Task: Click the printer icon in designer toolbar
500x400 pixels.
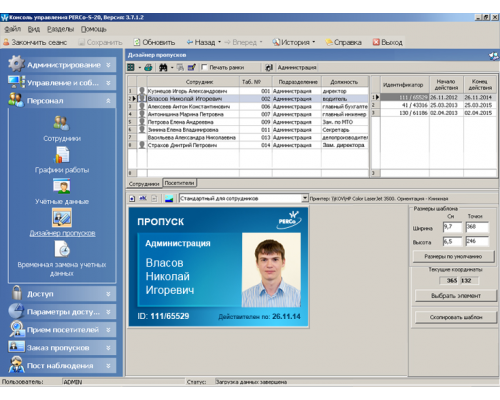Action: (148, 68)
